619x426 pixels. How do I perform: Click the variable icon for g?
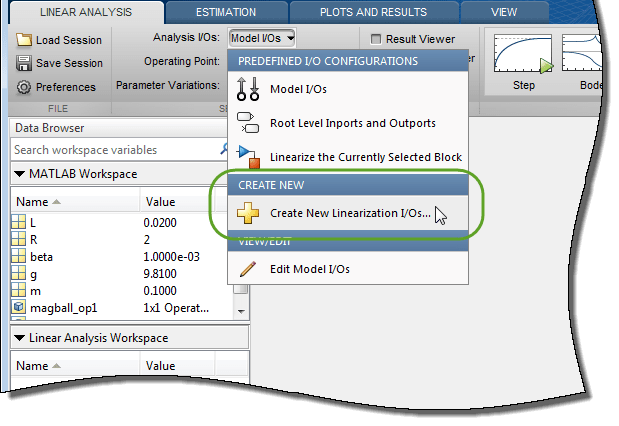[x=19, y=273]
